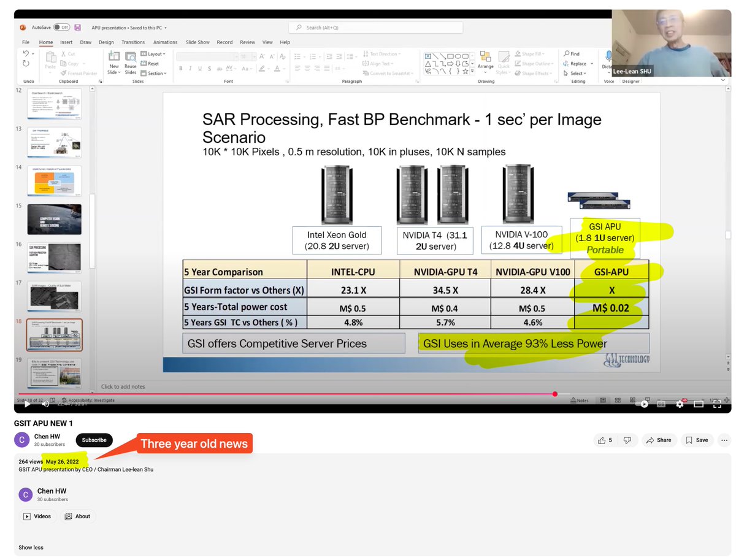The image size is (736, 560).
Task: Collapse description with Show less
Action: (x=31, y=548)
